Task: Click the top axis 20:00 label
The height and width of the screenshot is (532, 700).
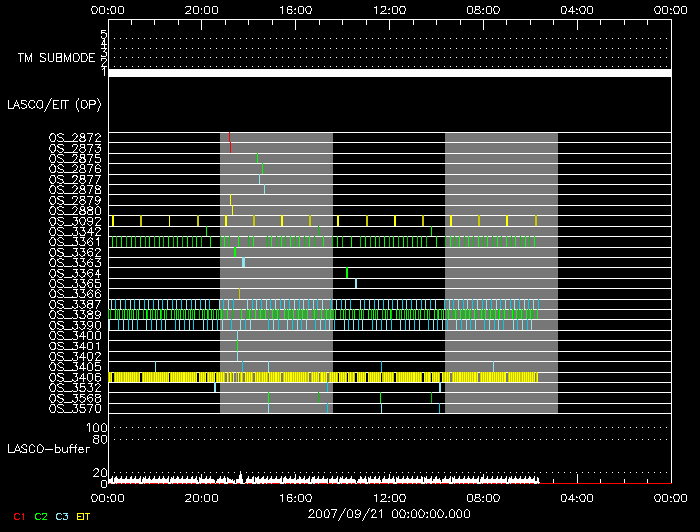Action: pos(201,10)
